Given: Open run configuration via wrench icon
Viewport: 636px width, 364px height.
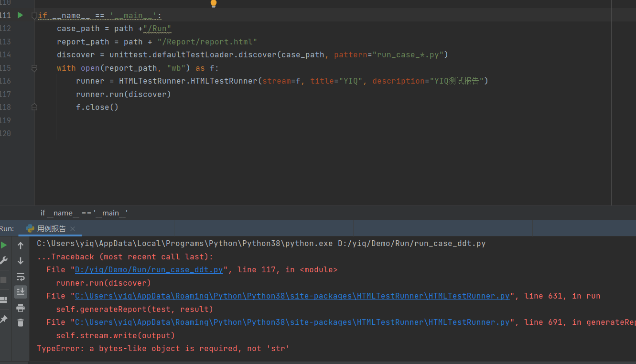Looking at the screenshot, I should pyautogui.click(x=4, y=260).
